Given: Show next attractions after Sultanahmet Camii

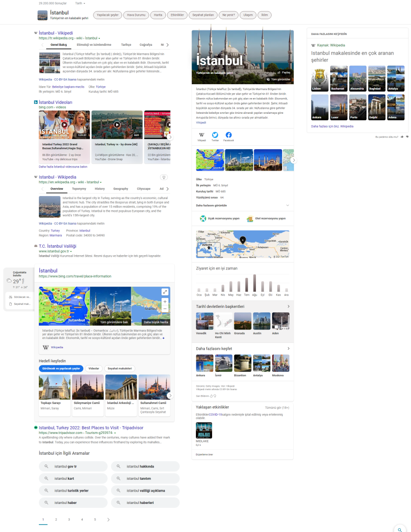Looking at the screenshot, I should coord(170,395).
